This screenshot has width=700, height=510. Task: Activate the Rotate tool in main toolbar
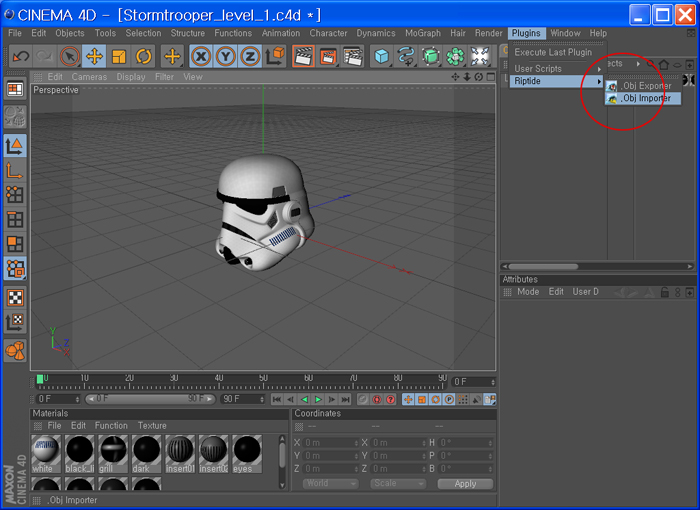click(x=143, y=57)
